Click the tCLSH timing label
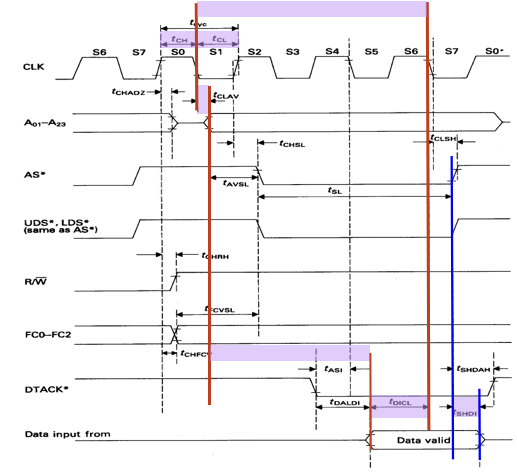 coord(443,138)
